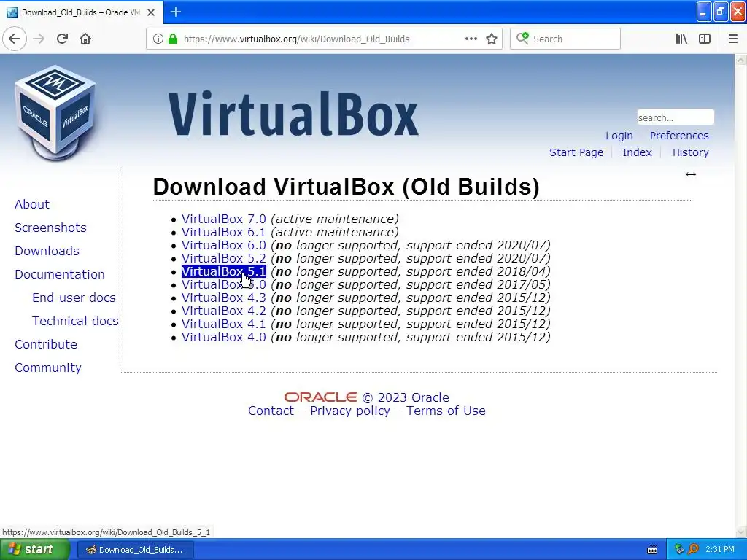Open Documentation in the sidebar
The width and height of the screenshot is (747, 560).
point(60,274)
